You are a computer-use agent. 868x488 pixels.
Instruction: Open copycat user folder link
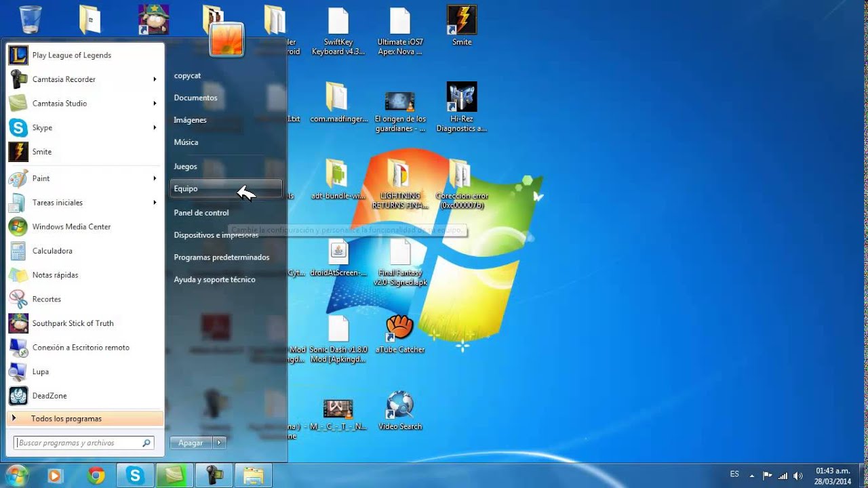(226, 76)
